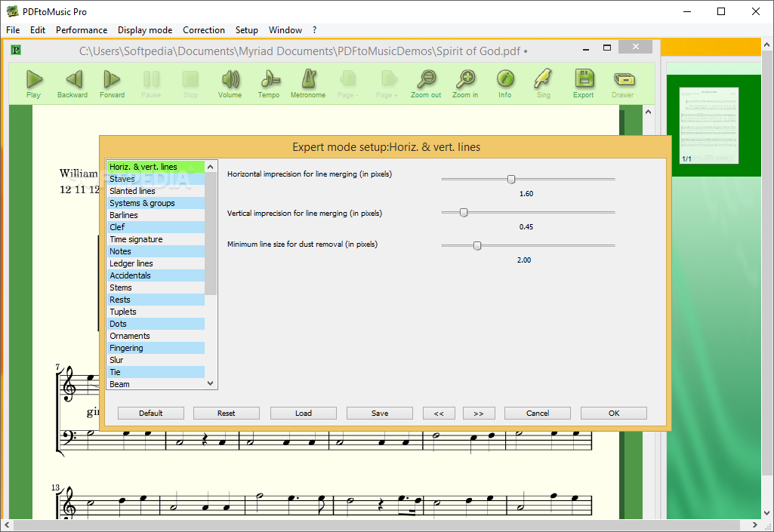The width and height of the screenshot is (774, 532).
Task: Select Horiz. & vert. lines in list
Action: [156, 167]
